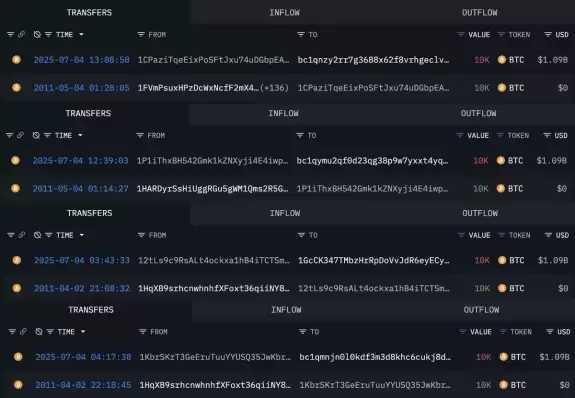Open the recipient address bc1qnzy2rr7g3688x62f8vrhgeclv
Viewport: 575px width, 398px height.
[373, 60]
